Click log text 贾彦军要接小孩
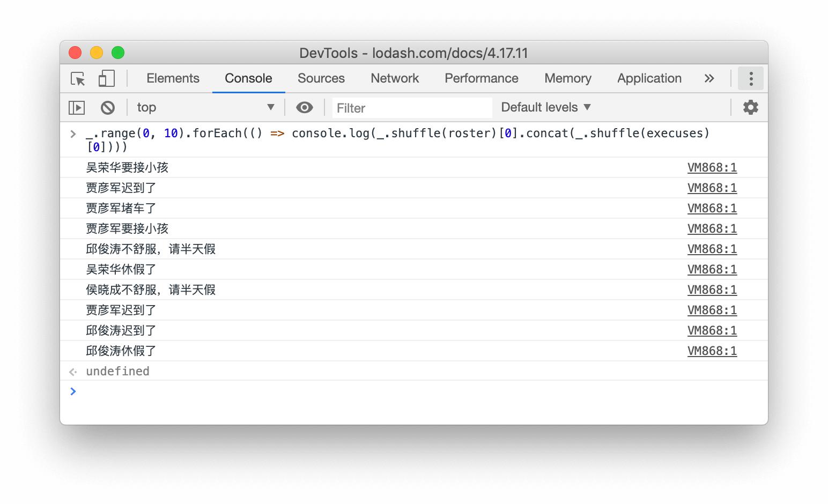The width and height of the screenshot is (828, 504). [127, 229]
